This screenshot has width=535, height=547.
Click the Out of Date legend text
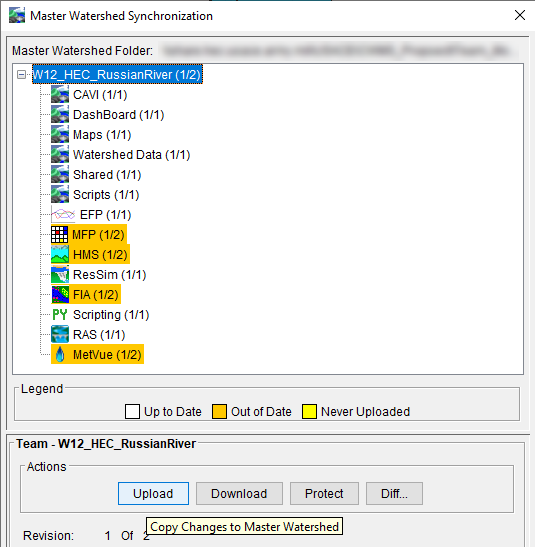click(x=261, y=412)
